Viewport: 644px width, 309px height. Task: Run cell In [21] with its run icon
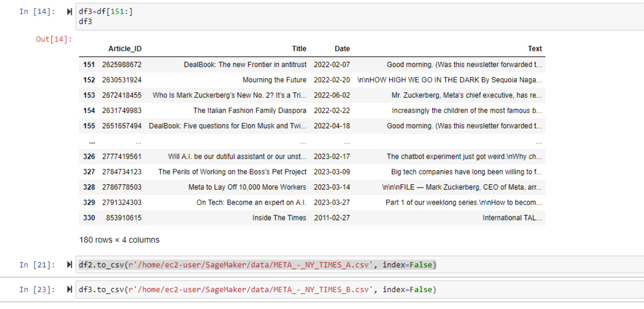click(69, 265)
